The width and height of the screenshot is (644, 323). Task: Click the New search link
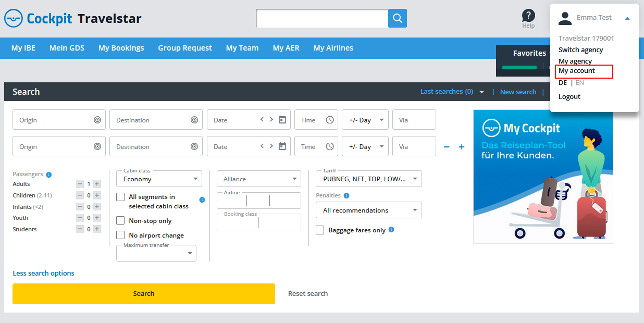point(518,92)
